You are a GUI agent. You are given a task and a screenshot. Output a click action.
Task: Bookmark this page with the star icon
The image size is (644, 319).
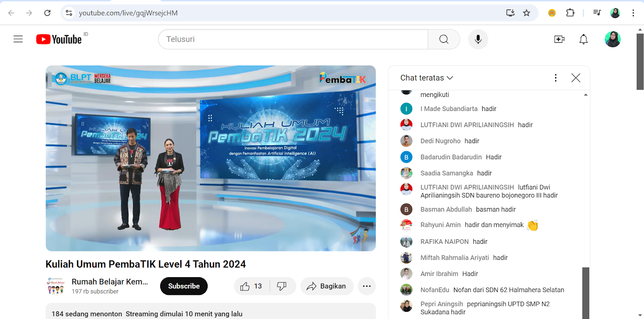(x=526, y=13)
